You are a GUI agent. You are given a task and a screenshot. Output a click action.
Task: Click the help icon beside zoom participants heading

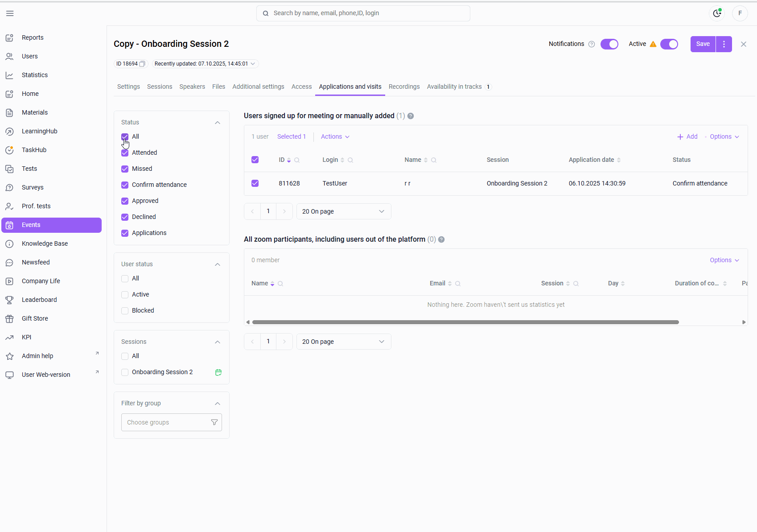pos(441,239)
